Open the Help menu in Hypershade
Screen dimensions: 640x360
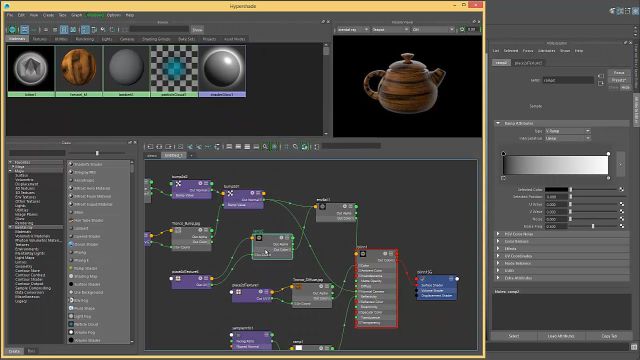tap(130, 15)
